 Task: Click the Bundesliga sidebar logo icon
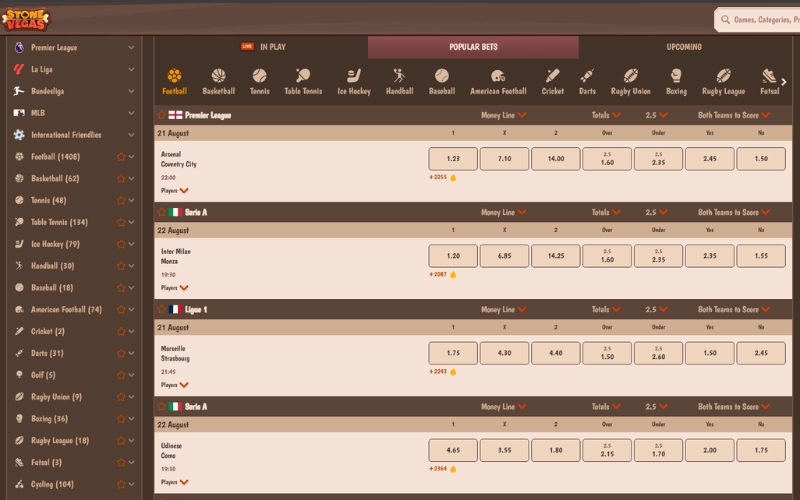click(x=19, y=91)
